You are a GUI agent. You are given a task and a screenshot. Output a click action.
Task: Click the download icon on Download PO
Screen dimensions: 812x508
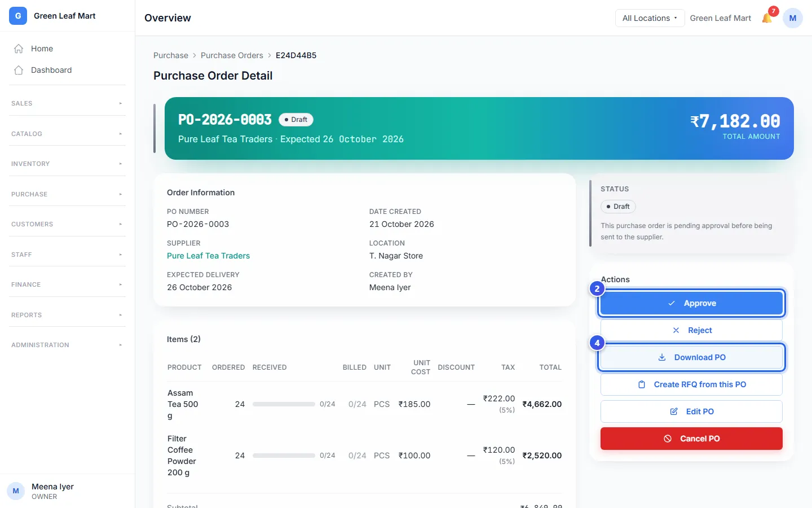[x=662, y=357]
